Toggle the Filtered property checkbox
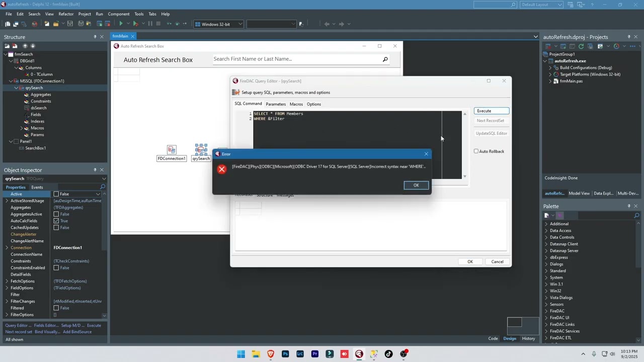Image resolution: width=644 pixels, height=362 pixels. tap(56, 308)
